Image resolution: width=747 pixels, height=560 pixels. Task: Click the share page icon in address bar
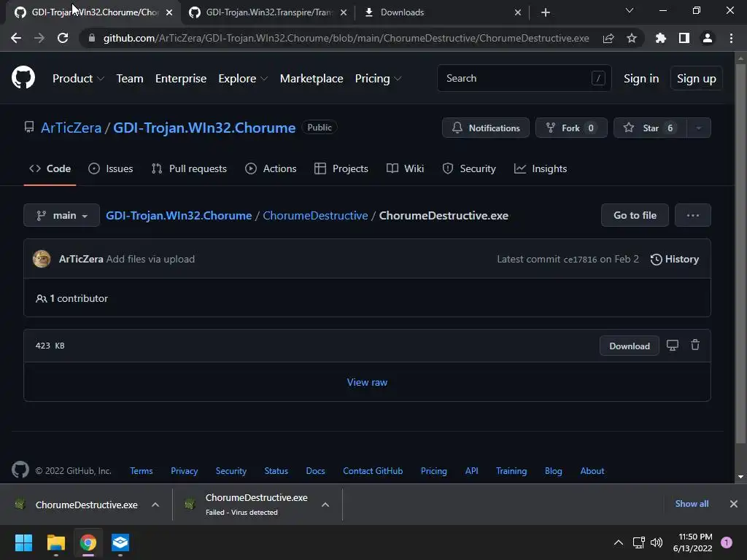[x=608, y=38]
